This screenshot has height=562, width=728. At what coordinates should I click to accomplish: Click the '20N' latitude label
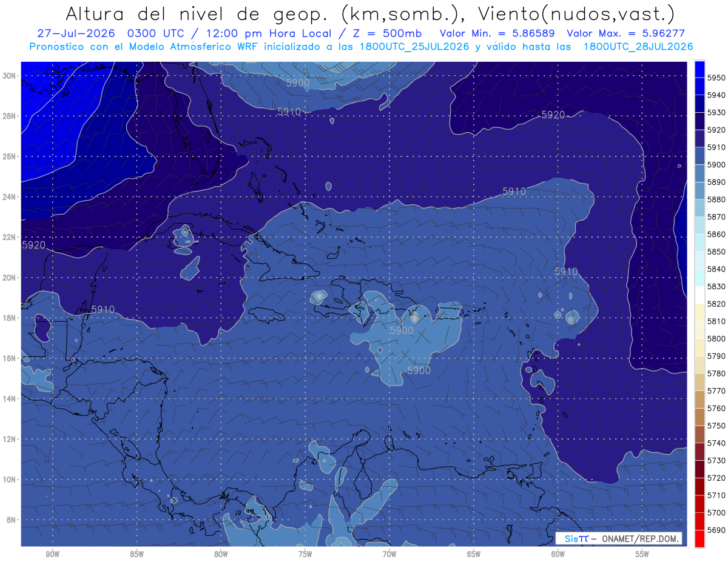point(10,278)
